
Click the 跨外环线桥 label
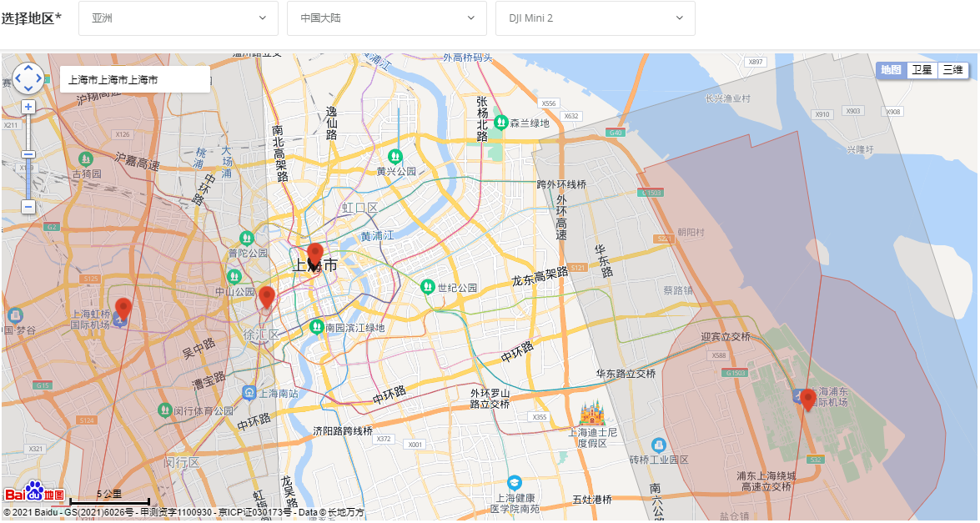point(561,184)
